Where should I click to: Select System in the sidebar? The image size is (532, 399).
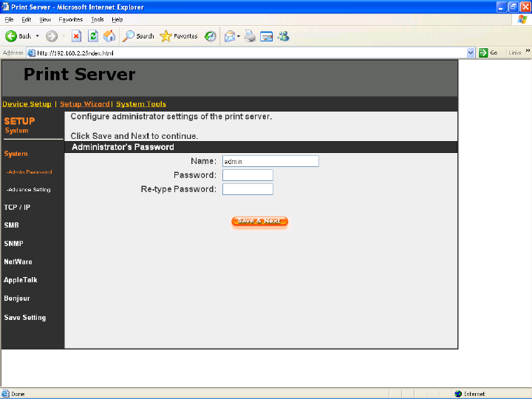pos(16,154)
